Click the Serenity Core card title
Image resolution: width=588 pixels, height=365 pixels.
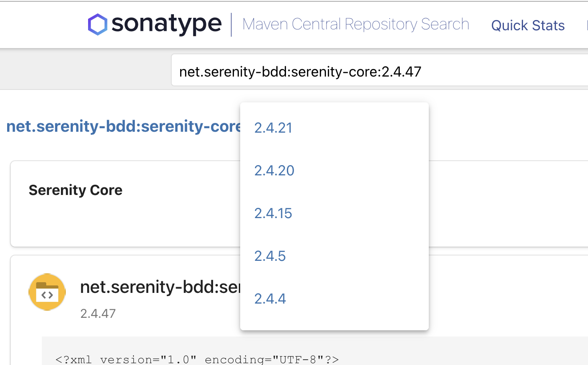(75, 190)
